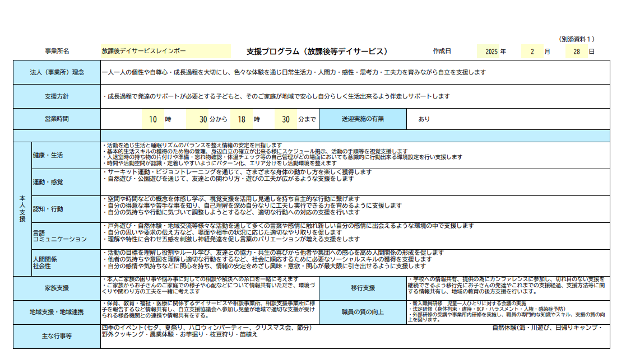Select the 営業時間 header cell

pos(57,119)
